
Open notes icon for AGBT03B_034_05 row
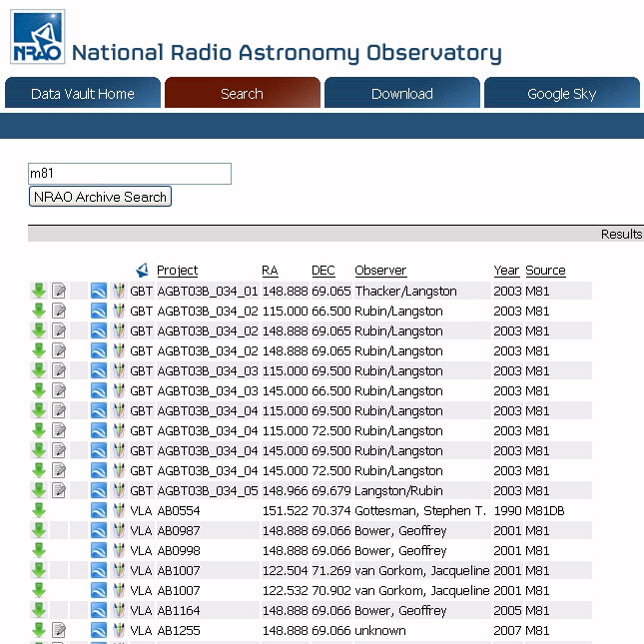point(59,490)
